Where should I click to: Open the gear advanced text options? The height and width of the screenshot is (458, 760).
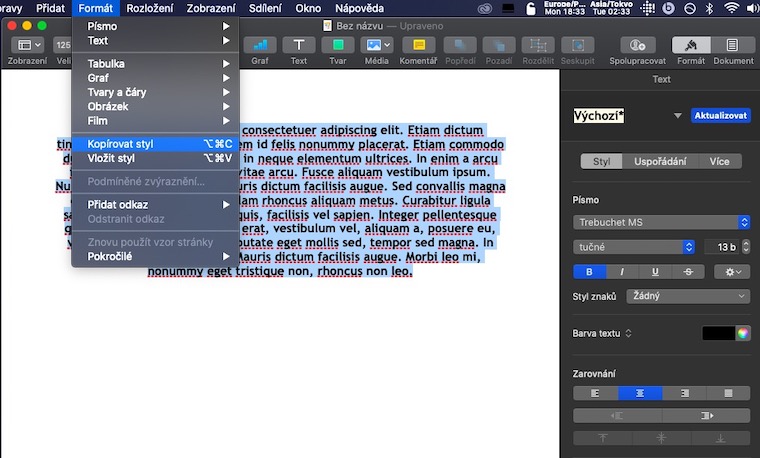click(x=732, y=272)
